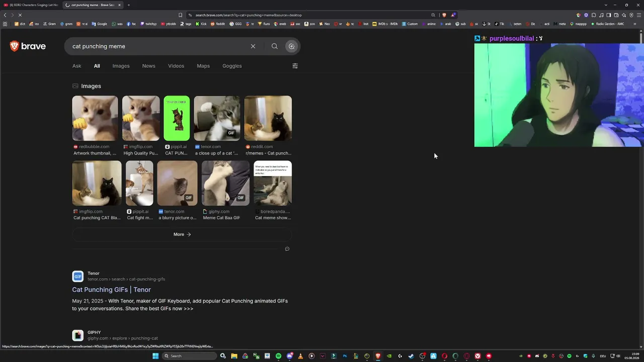Image resolution: width=644 pixels, height=362 pixels.
Task: Open Photoshop from the taskbar
Action: pos(345,356)
